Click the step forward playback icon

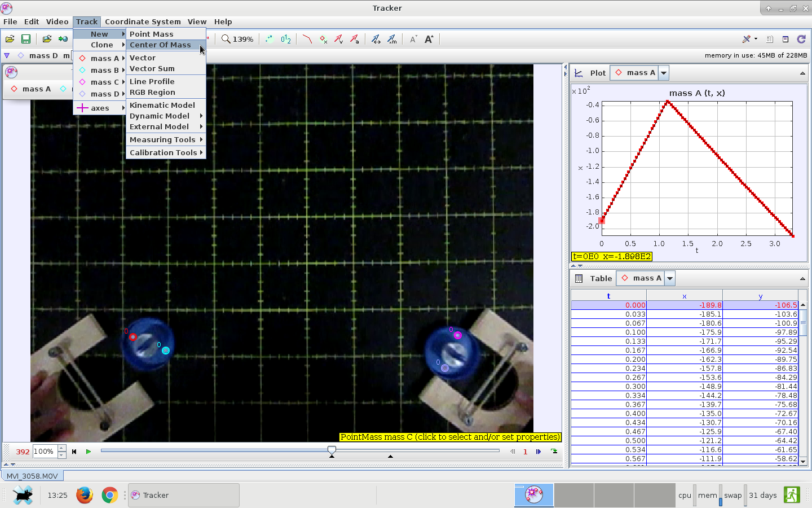coord(539,452)
